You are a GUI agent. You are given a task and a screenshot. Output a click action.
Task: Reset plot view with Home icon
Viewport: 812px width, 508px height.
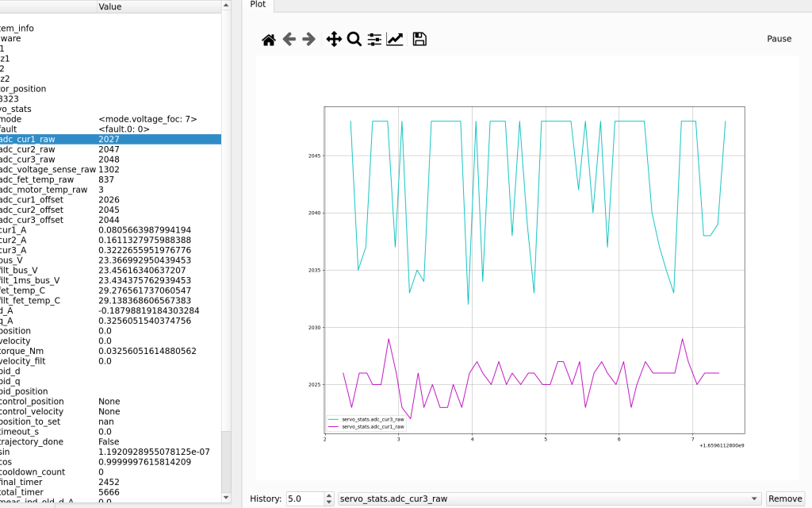pyautogui.click(x=269, y=40)
